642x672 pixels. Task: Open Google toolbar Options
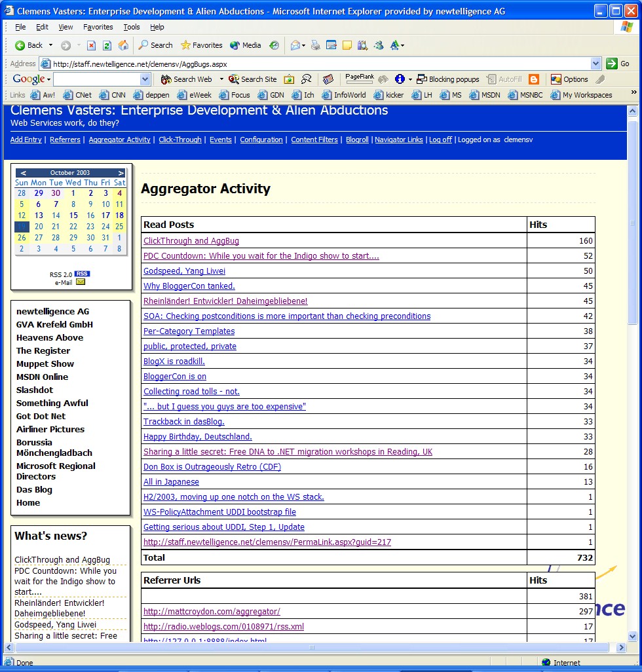569,79
